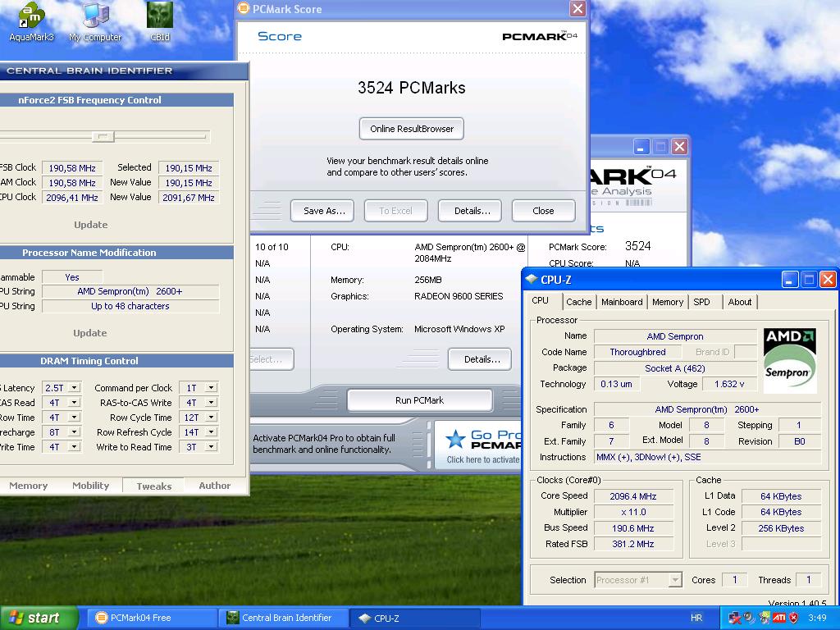
Task: Switch to CPU-Z taskbar button
Action: (414, 618)
